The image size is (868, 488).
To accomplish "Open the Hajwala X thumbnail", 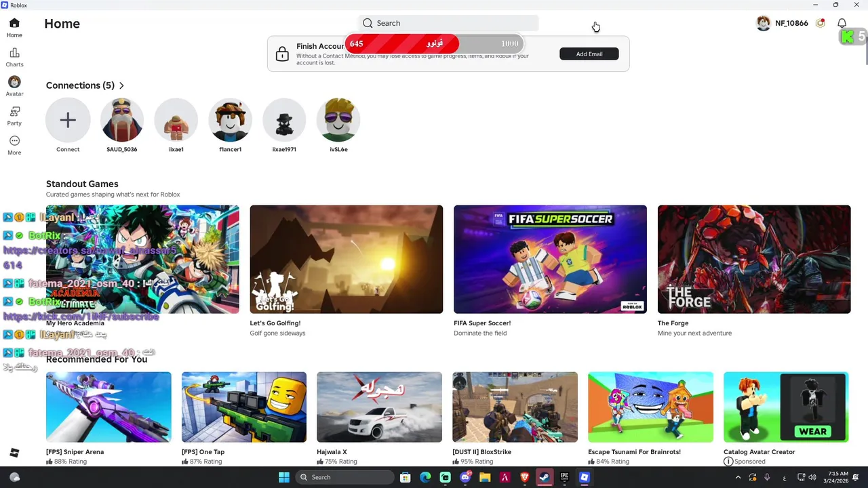I will 379,407.
